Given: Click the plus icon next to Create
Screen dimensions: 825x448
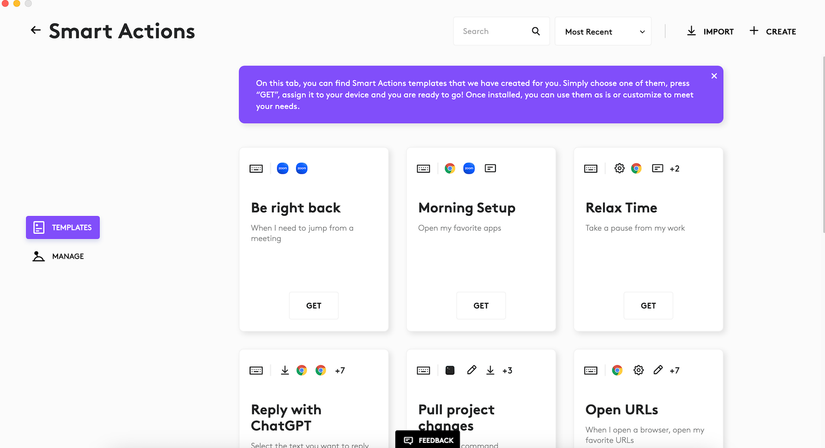Looking at the screenshot, I should (754, 31).
